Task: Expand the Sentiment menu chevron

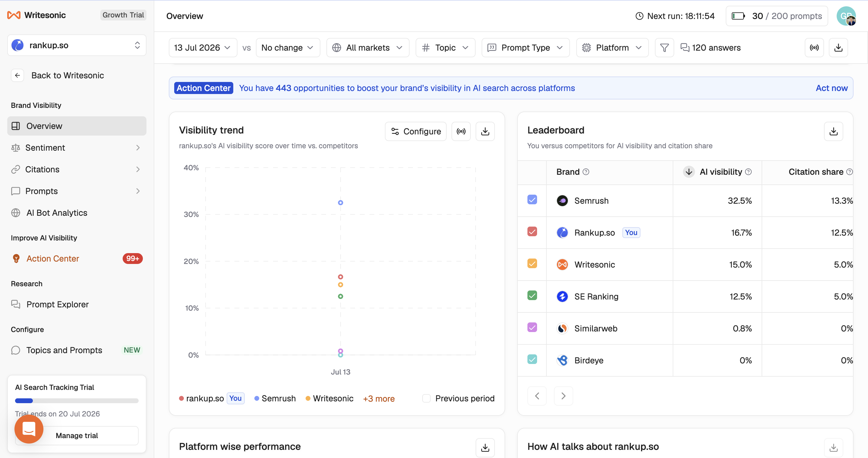Action: [138, 148]
